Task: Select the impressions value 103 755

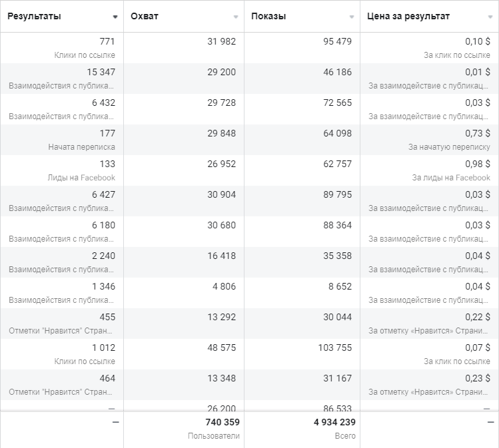Action: 335,347
